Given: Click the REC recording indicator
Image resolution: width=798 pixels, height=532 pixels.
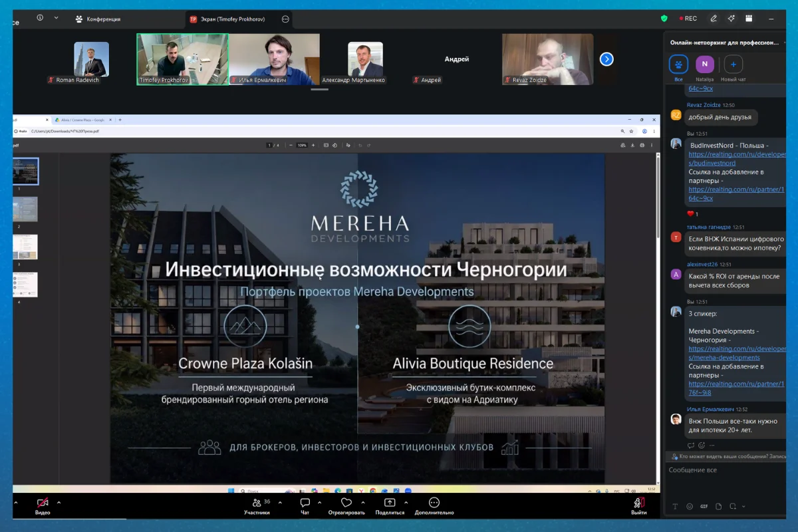Looking at the screenshot, I should pyautogui.click(x=688, y=19).
